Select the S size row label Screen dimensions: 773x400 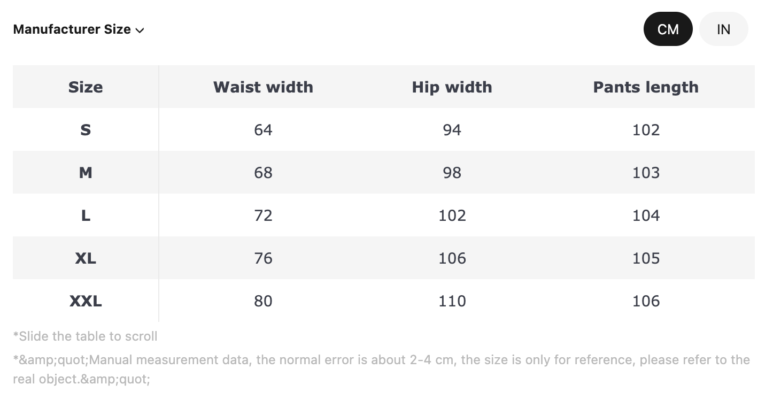tap(85, 130)
